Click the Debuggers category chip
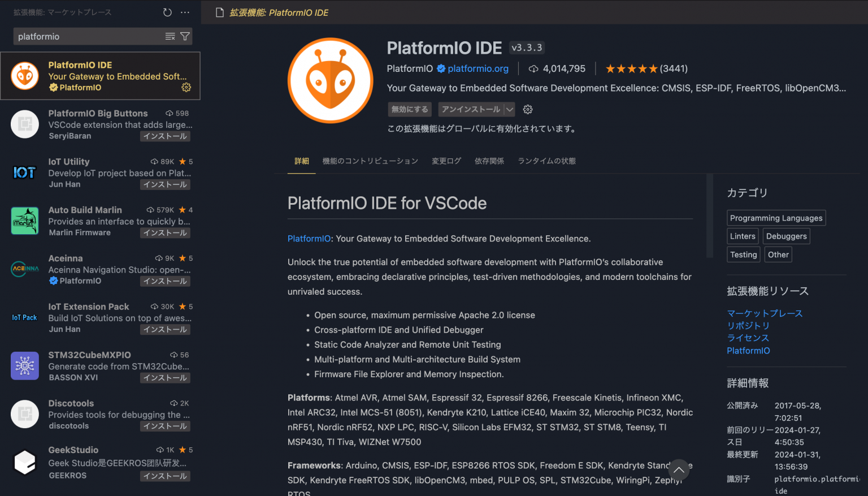The image size is (868, 496). [x=786, y=236]
